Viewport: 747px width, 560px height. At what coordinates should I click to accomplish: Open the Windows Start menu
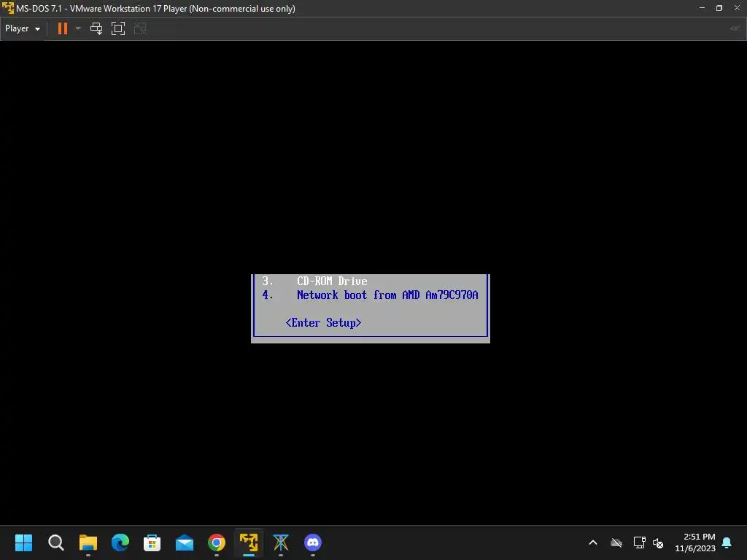(24, 542)
